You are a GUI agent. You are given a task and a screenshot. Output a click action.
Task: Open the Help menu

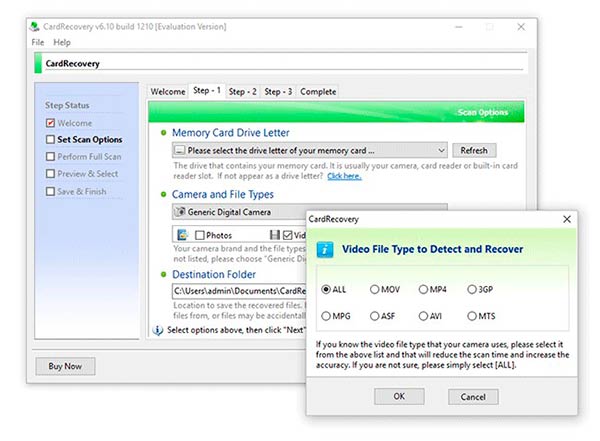click(62, 42)
